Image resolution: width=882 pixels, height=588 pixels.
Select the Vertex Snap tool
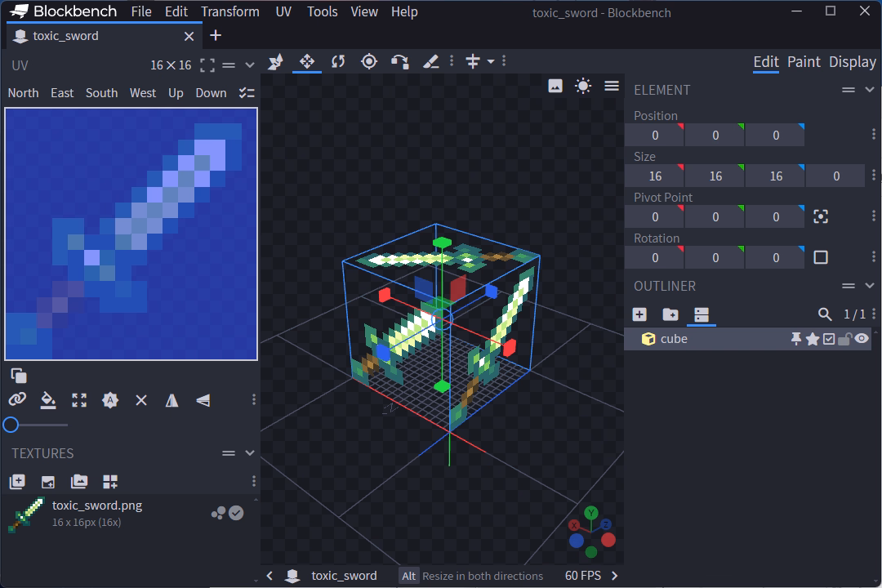pos(399,62)
